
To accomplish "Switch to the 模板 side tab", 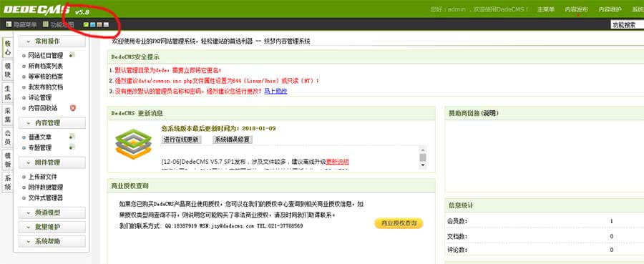I will pyautogui.click(x=8, y=160).
